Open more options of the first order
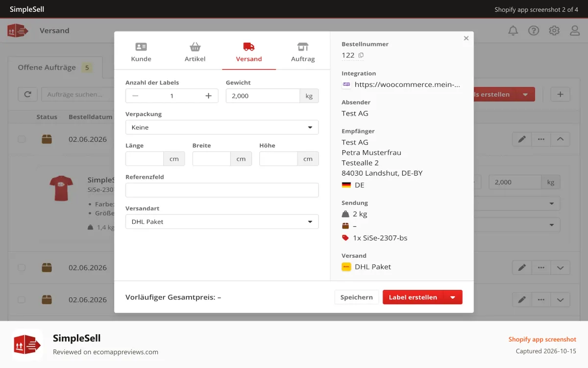The width and height of the screenshot is (588, 368). (x=541, y=139)
